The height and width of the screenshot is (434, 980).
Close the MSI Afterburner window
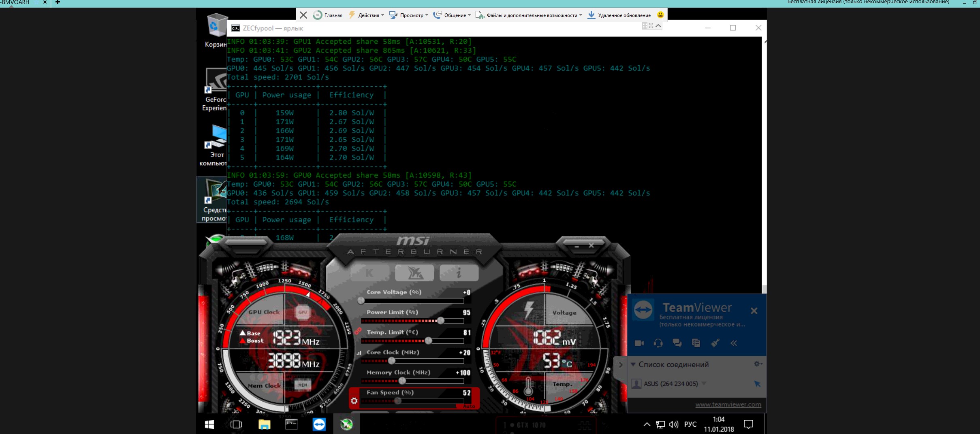[591, 245]
